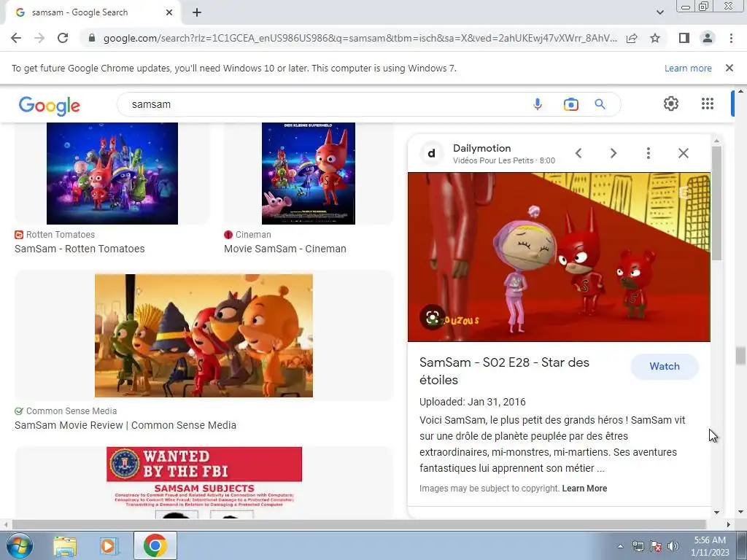Image resolution: width=747 pixels, height=560 pixels.
Task: Click the horizontal scrollbar right arrow
Action: click(x=728, y=524)
